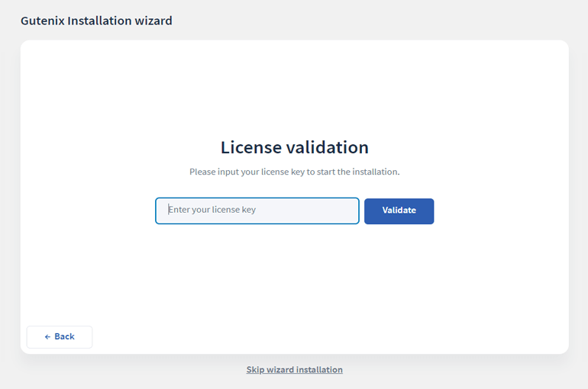Select the Enter your license key placeholder

(x=212, y=210)
